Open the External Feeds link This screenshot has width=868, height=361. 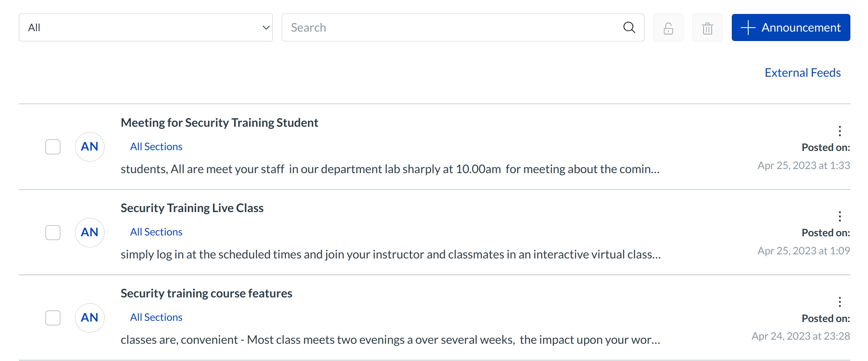tap(802, 73)
